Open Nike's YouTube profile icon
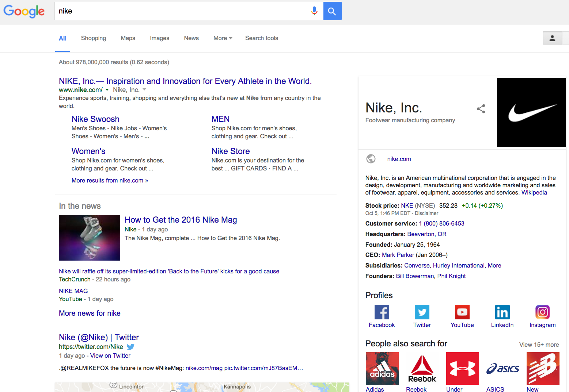The height and width of the screenshot is (392, 569). tap(462, 312)
